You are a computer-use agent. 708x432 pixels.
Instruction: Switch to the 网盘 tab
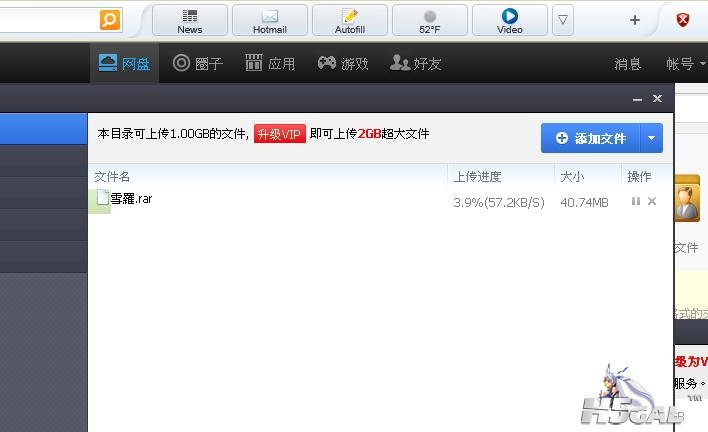pos(124,64)
